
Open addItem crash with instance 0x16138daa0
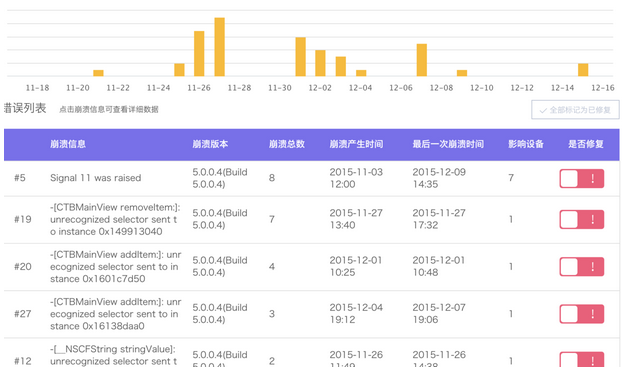[x=115, y=314]
